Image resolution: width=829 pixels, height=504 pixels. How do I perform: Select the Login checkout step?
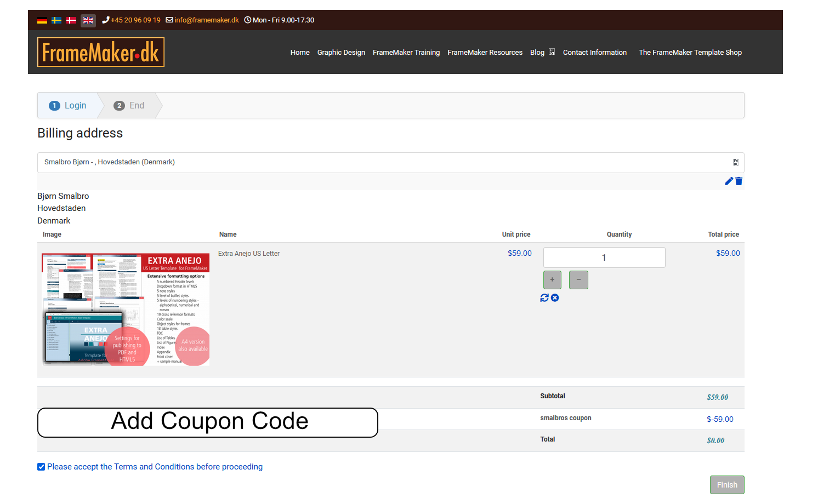pos(68,105)
